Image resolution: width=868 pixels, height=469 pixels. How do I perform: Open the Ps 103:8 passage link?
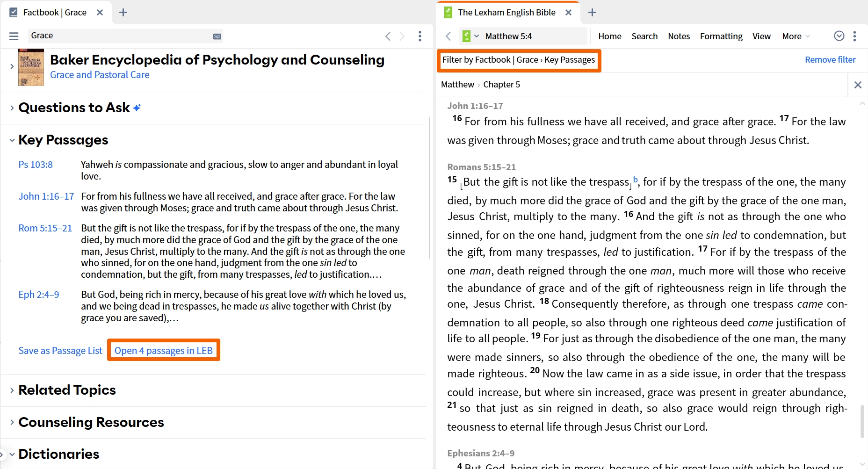click(36, 165)
